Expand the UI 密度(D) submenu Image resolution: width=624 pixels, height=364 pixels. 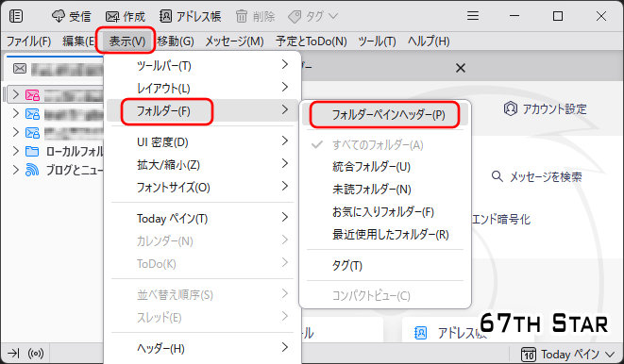point(202,141)
